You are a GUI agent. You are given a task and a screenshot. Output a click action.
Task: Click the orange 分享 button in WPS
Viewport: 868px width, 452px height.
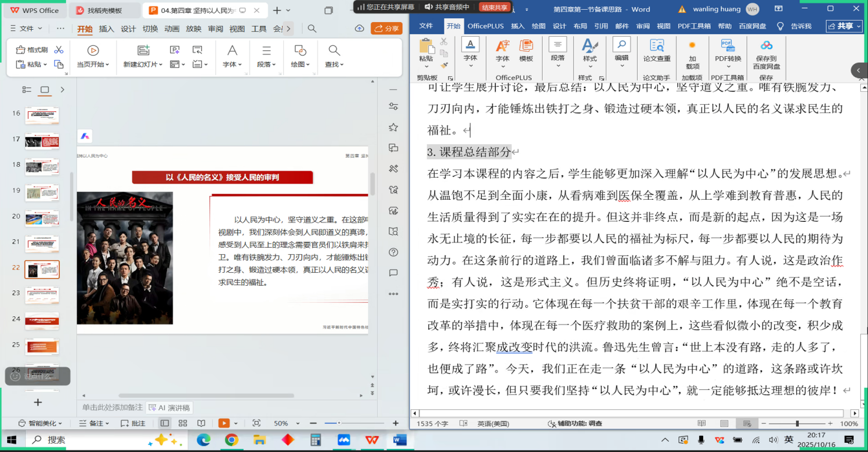[386, 28]
